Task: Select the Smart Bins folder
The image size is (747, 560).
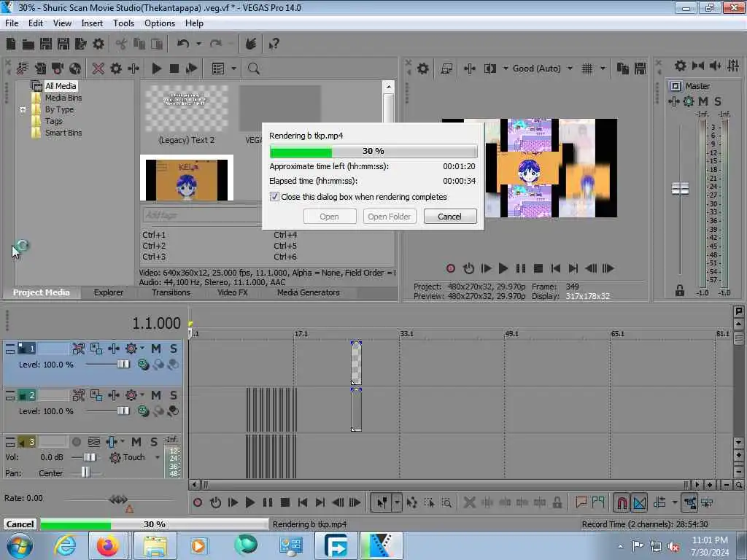Action: (x=63, y=133)
